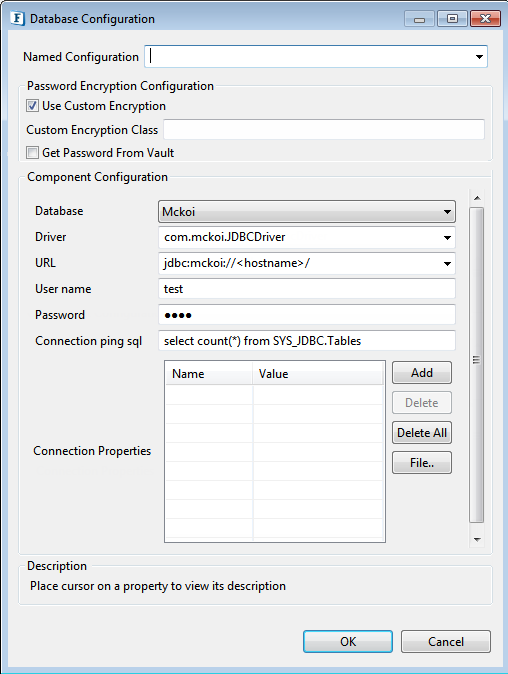This screenshot has width=508, height=674.
Task: Open the File.. button for properties
Action: 422,463
